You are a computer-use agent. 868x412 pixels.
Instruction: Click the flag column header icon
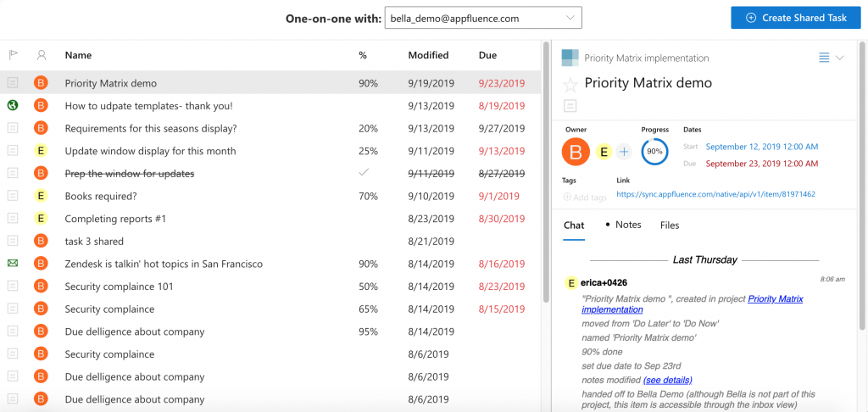tap(14, 55)
